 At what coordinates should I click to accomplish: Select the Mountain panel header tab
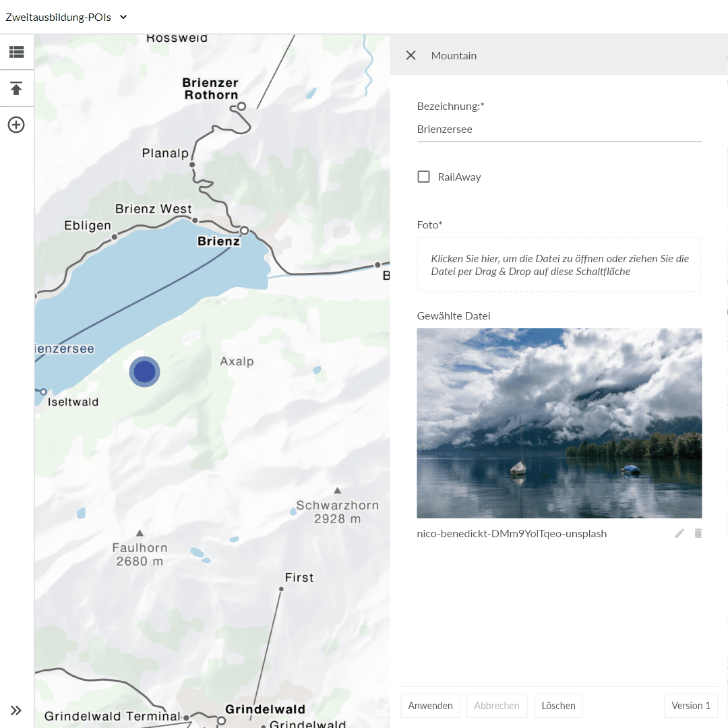454,55
